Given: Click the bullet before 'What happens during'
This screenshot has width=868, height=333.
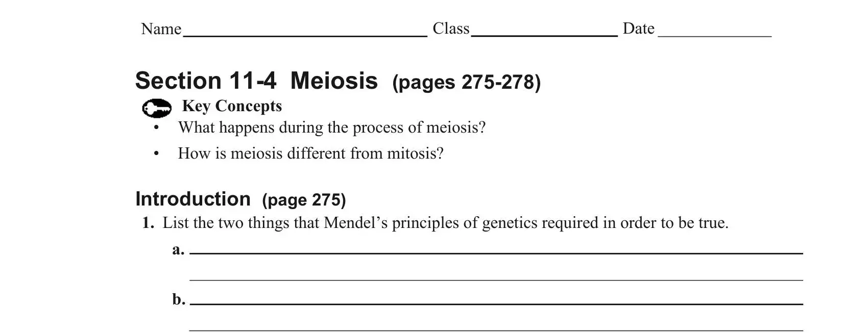Looking at the screenshot, I should click(x=156, y=128).
